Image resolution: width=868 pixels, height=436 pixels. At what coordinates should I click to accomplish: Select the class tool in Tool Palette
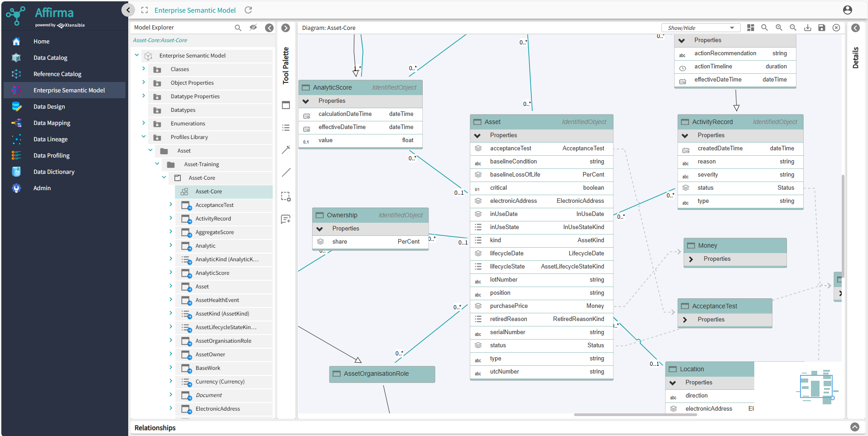tap(286, 105)
